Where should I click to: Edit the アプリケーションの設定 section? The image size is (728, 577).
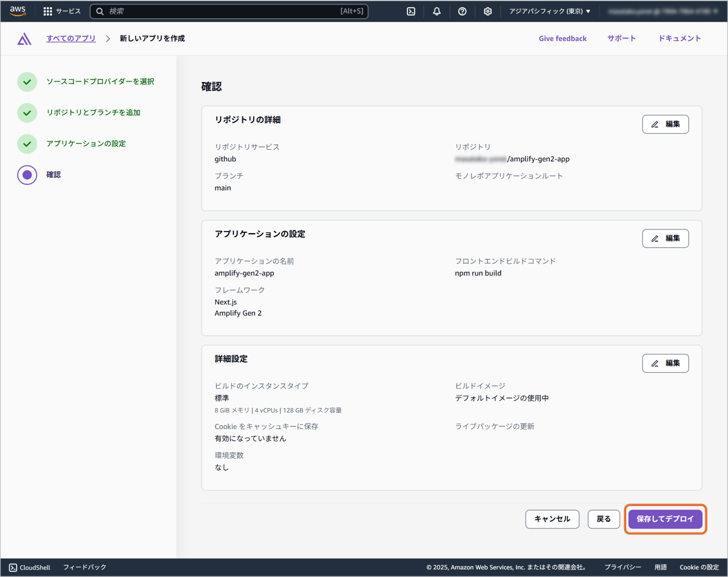(x=665, y=239)
